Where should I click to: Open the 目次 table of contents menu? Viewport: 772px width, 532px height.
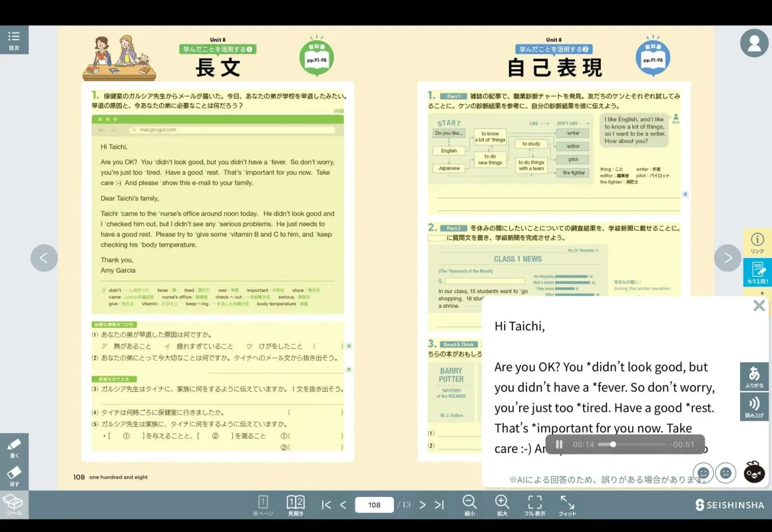coord(14,38)
